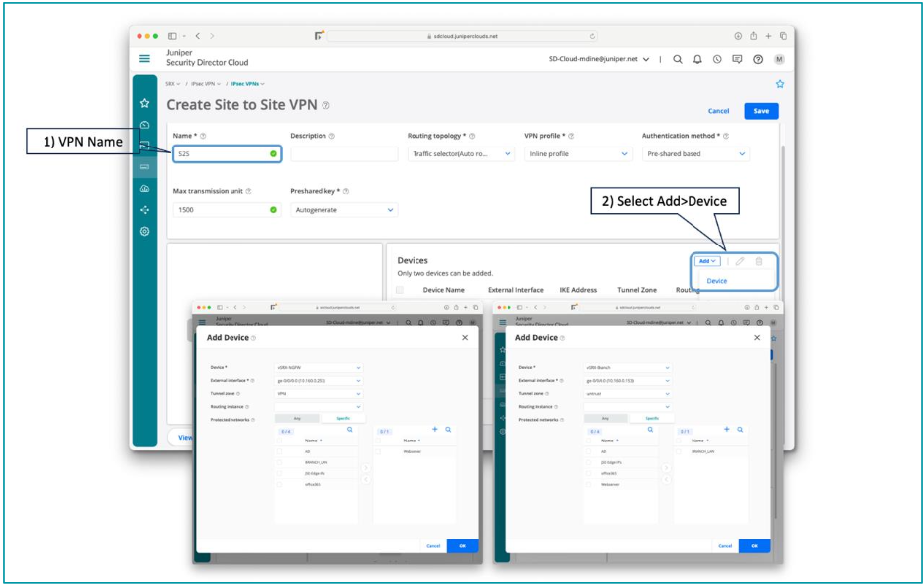Check the Webserver checkbox in right Add Device dialog
The width and height of the screenshot is (924, 588).
point(590,484)
